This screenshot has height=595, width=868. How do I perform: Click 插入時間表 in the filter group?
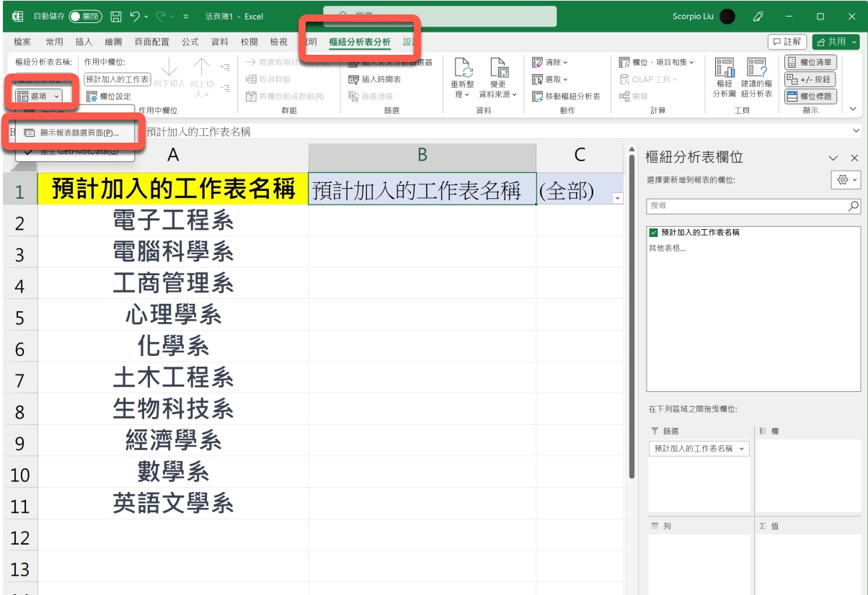click(x=375, y=79)
